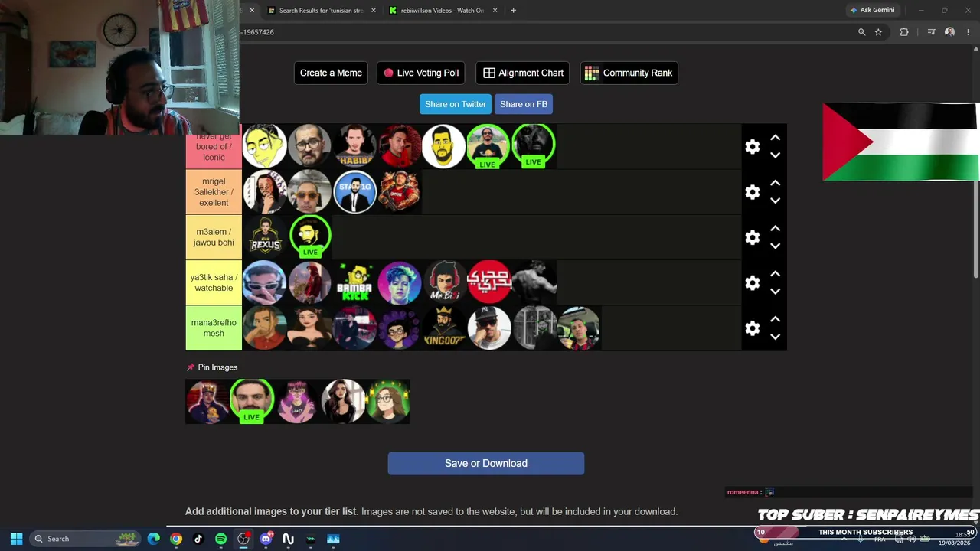Click the Create a Meme button
Image resolution: width=980 pixels, height=551 pixels.
coord(331,73)
